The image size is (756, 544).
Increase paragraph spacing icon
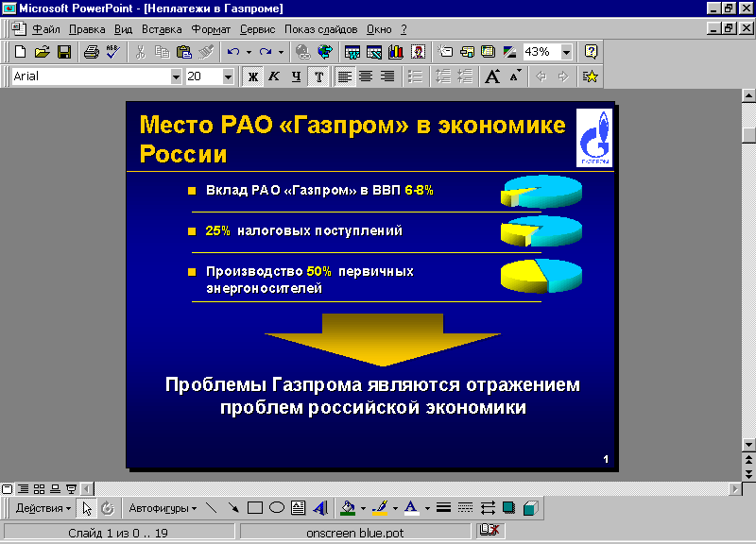tap(442, 76)
